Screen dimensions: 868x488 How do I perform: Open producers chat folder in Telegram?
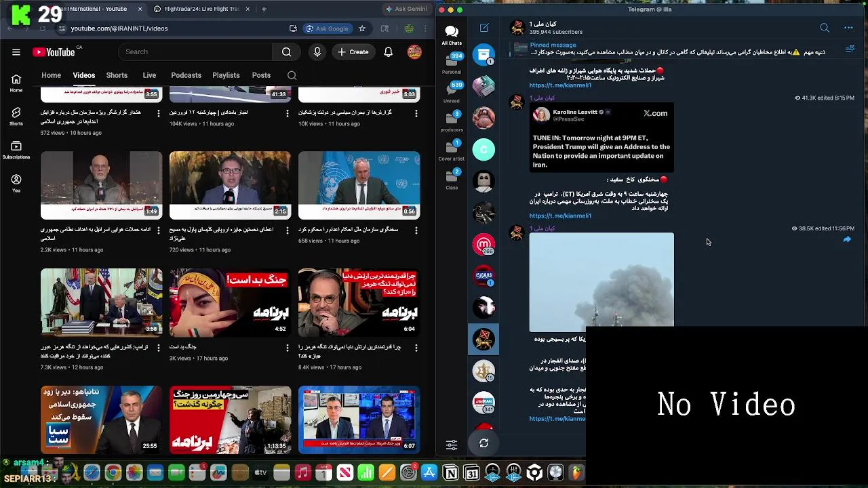click(x=452, y=121)
